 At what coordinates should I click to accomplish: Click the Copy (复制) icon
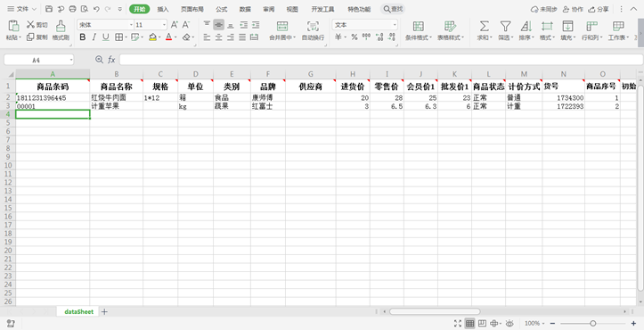click(x=30, y=37)
